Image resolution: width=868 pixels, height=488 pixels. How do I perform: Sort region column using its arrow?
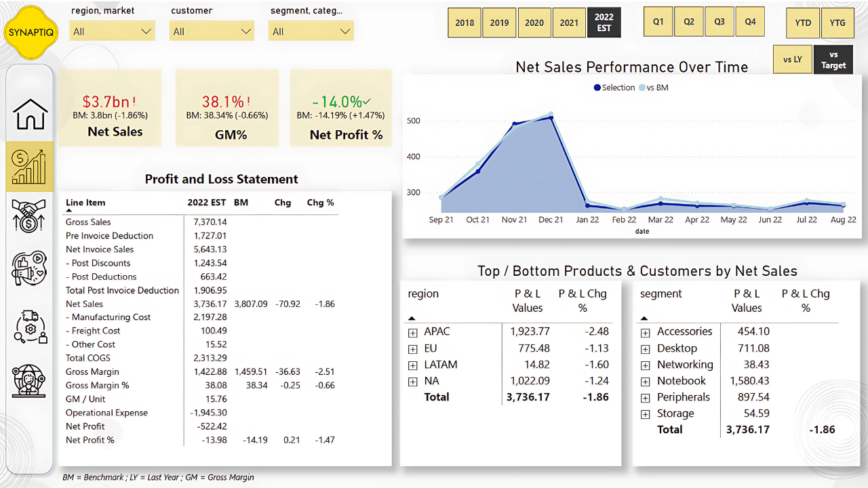pyautogui.click(x=412, y=318)
